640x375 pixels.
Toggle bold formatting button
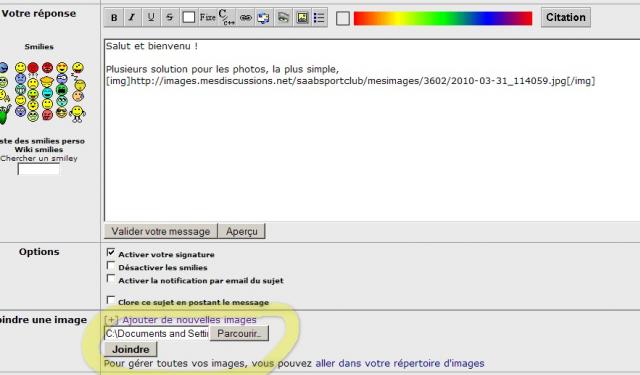(114, 18)
